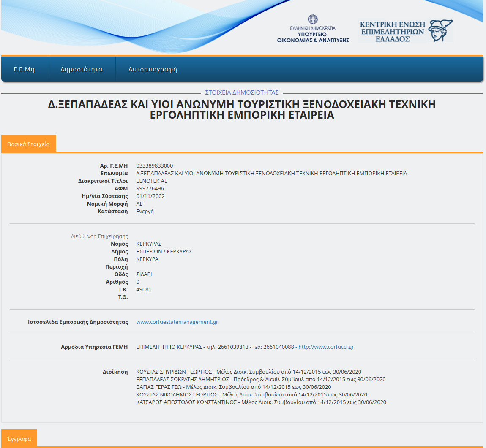Click the Διοίκηση field label
The height and width of the screenshot is (448, 486).
115,372
